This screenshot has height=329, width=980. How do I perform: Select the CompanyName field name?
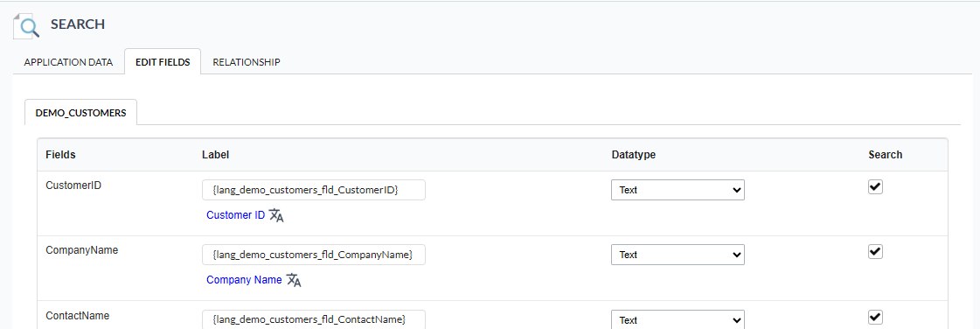coord(82,250)
